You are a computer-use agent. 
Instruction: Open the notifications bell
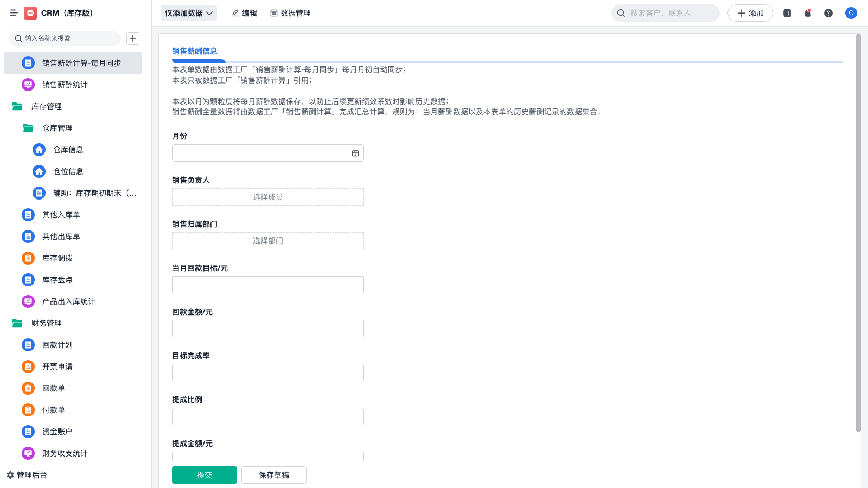click(808, 13)
